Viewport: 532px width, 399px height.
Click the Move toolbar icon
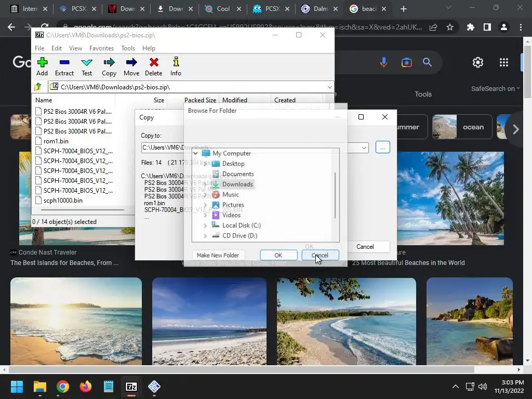131,63
